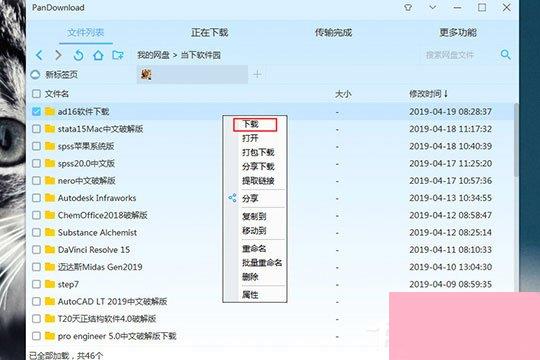Choose 删除 in context menu
Image resolution: width=540 pixels, height=360 pixels.
pyautogui.click(x=250, y=277)
